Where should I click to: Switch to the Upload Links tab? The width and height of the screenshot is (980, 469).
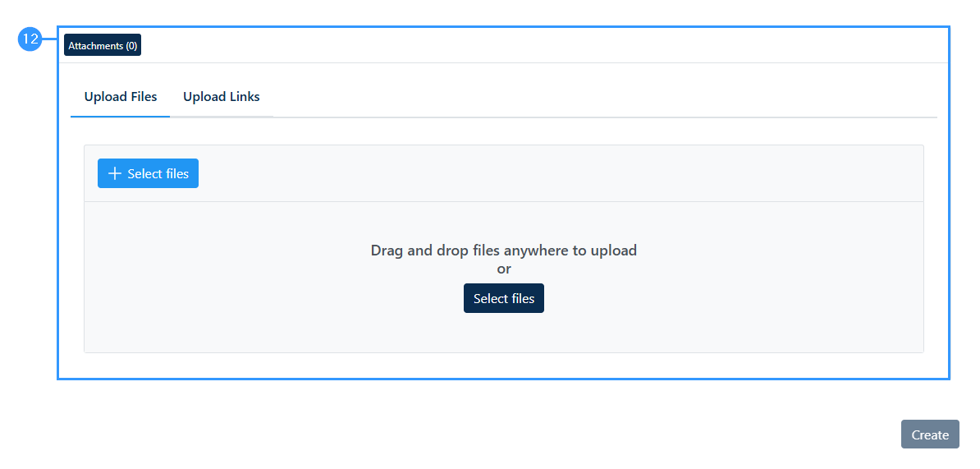[x=222, y=97]
